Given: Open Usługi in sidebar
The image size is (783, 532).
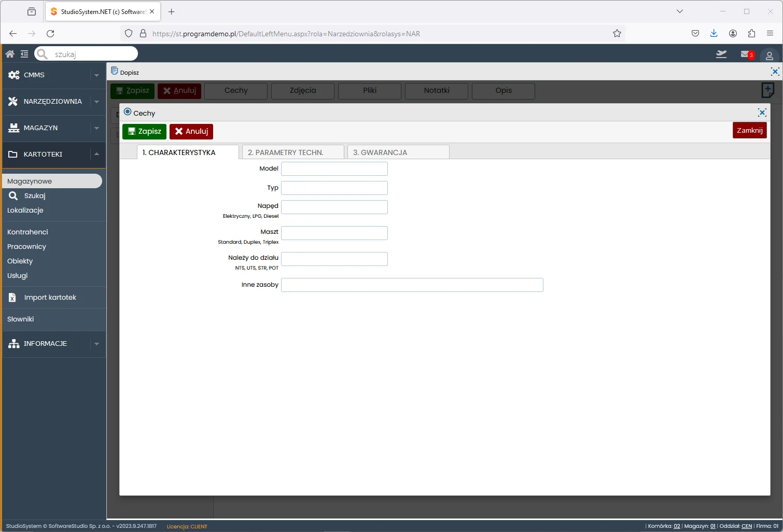Looking at the screenshot, I should [x=17, y=276].
